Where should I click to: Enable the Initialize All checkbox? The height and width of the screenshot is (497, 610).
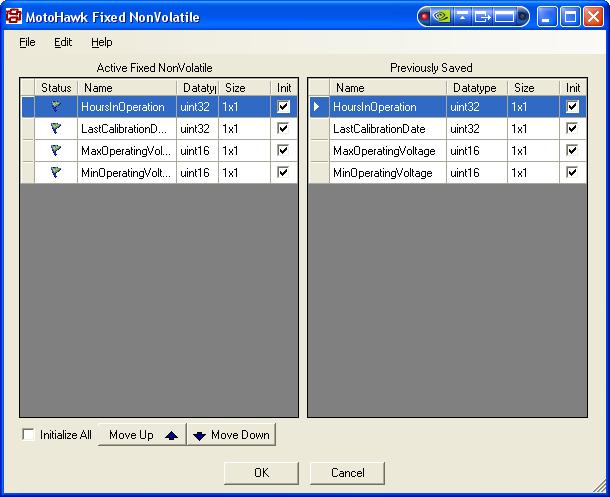pos(28,434)
